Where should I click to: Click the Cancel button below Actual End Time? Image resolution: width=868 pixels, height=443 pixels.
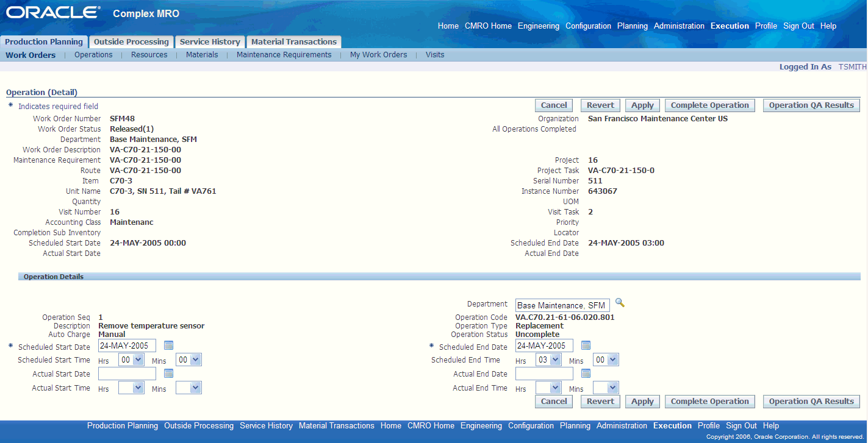[554, 402]
